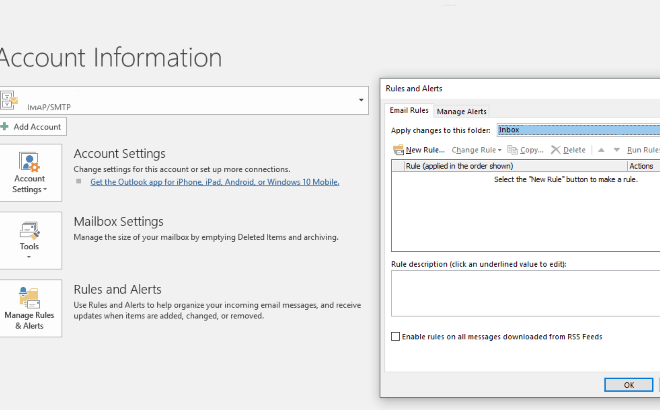
Task: Click the account mailbox icon
Action: pos(10,99)
